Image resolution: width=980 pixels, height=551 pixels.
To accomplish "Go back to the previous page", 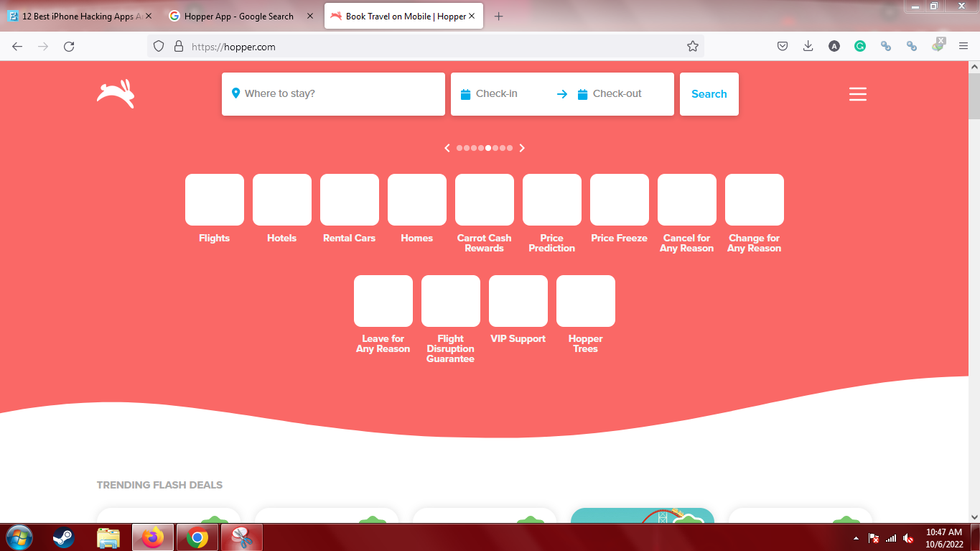I will 17,46.
